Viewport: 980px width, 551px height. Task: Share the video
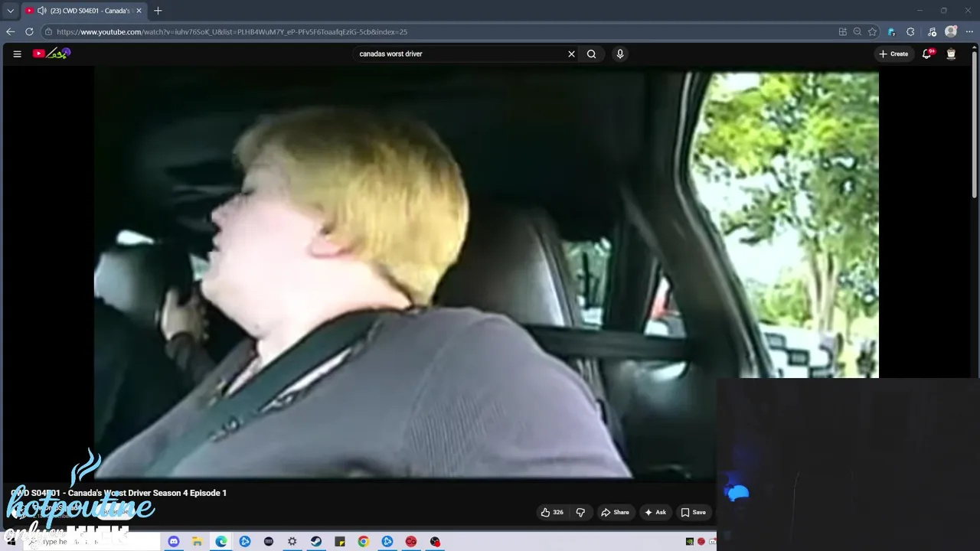[x=615, y=512]
